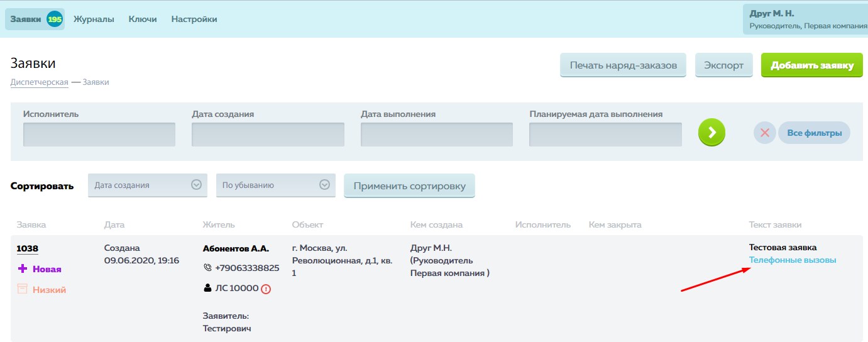Click the purple plus icon beside Новая

[x=23, y=269]
